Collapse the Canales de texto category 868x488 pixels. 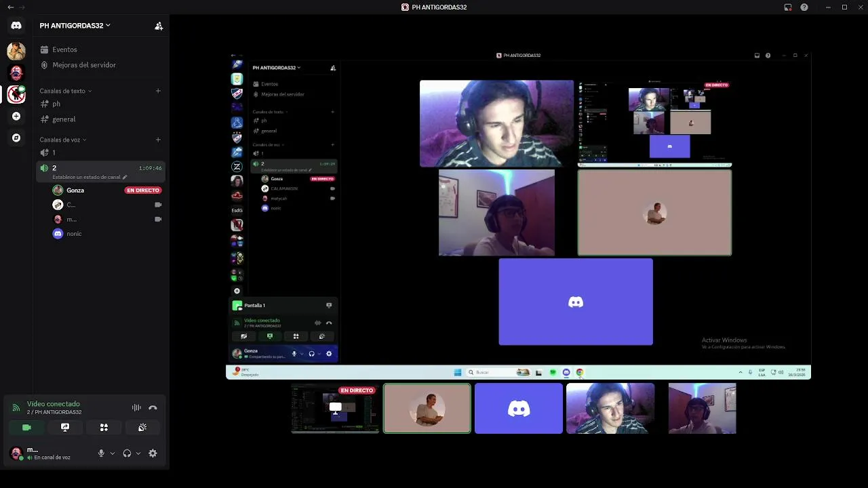(65, 91)
